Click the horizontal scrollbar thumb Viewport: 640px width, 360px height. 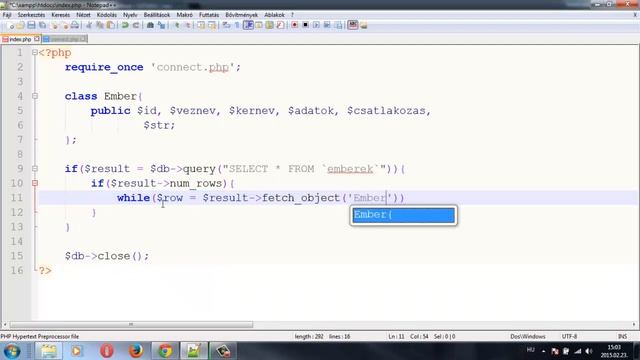(x=131, y=324)
